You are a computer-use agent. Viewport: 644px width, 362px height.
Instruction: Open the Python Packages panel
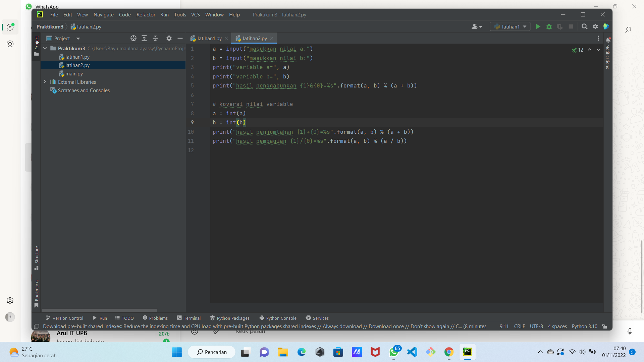pyautogui.click(x=229, y=318)
